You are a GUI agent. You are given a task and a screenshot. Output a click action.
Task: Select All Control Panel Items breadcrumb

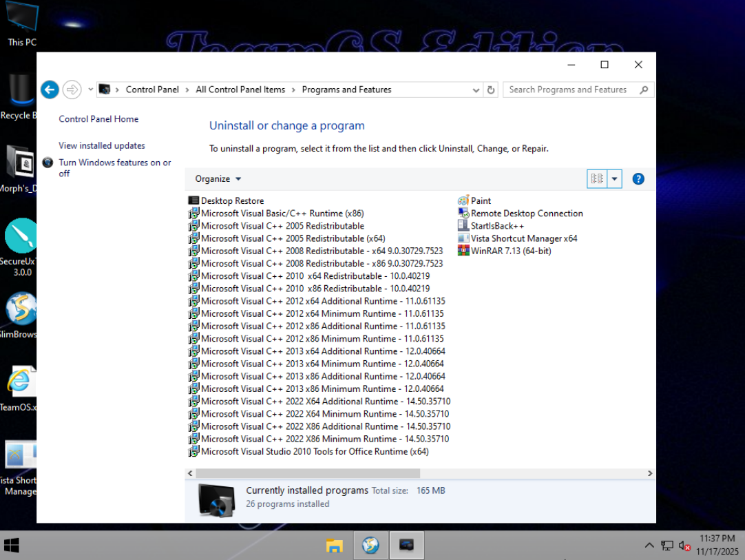pos(240,90)
